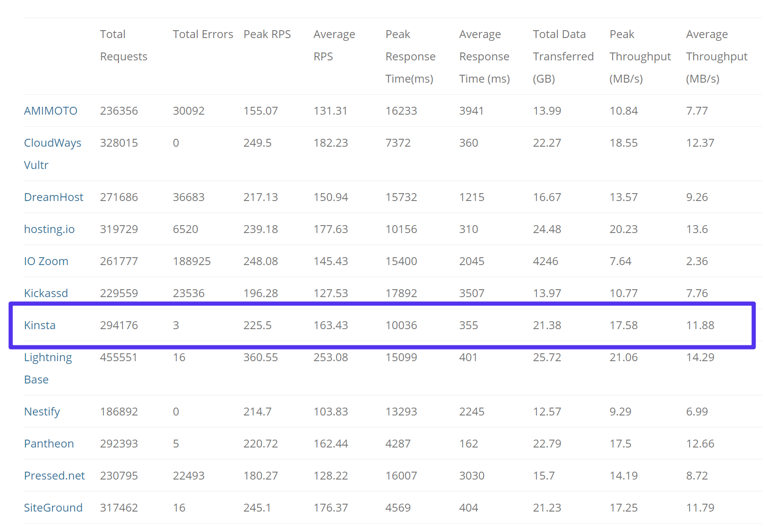Select the Peak RPS column header
763x532 pixels.
267,34
